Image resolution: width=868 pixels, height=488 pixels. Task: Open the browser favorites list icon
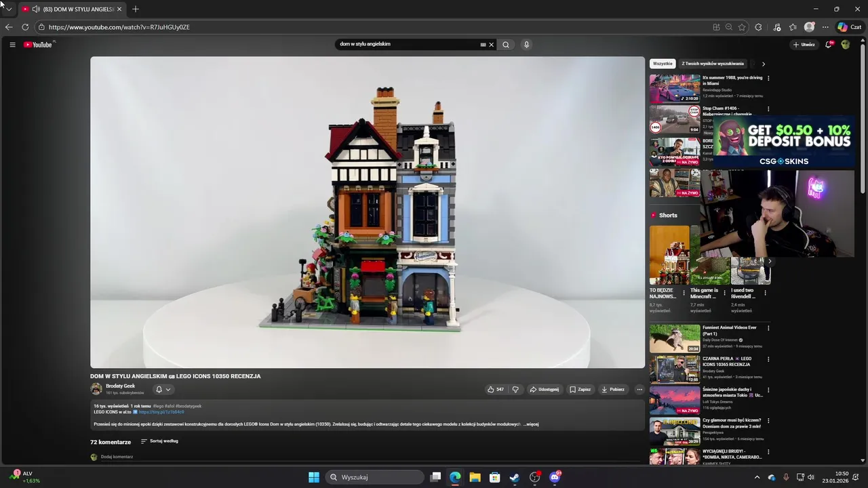pos(793,27)
